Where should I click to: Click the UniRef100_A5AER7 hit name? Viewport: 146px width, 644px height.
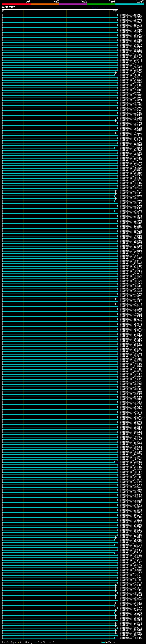131,376
